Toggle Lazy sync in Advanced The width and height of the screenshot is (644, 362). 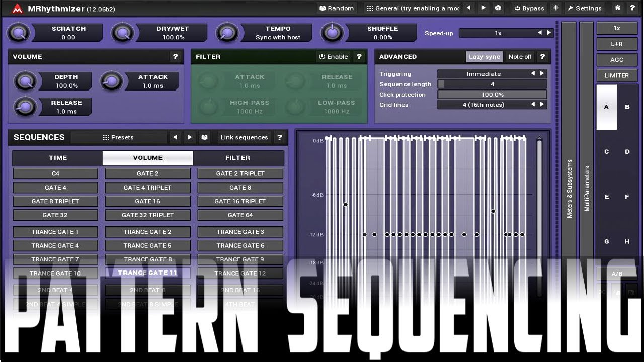[484, 57]
